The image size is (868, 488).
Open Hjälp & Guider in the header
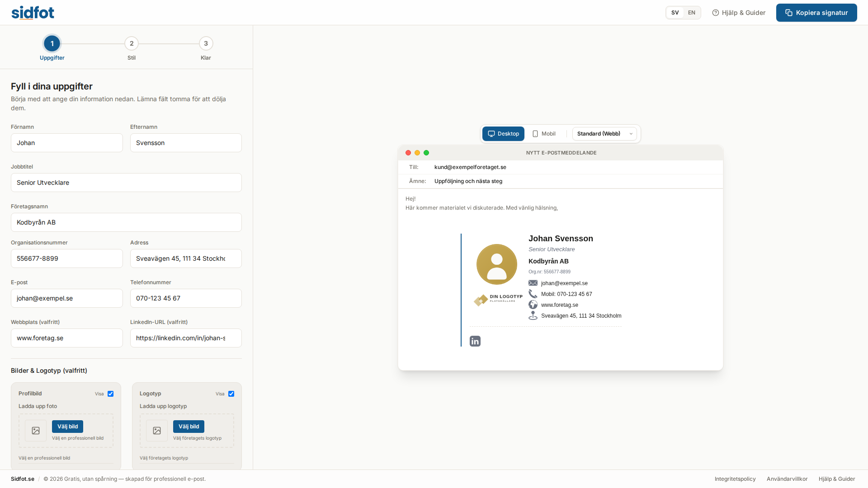pyautogui.click(x=739, y=13)
